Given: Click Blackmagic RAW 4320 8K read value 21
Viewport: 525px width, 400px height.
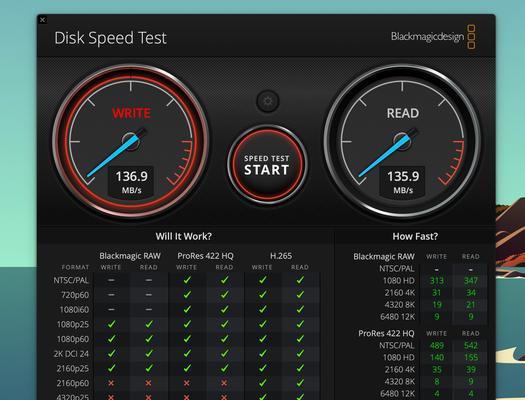Looking at the screenshot, I should 471,305.
